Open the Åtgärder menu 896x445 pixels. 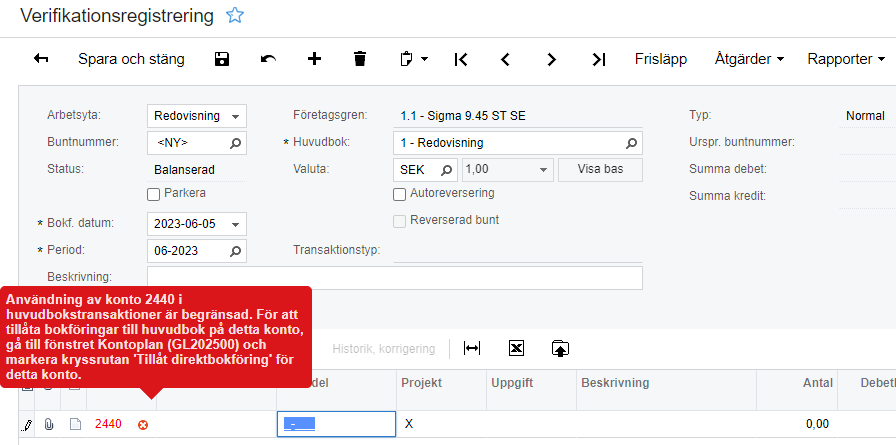[748, 59]
